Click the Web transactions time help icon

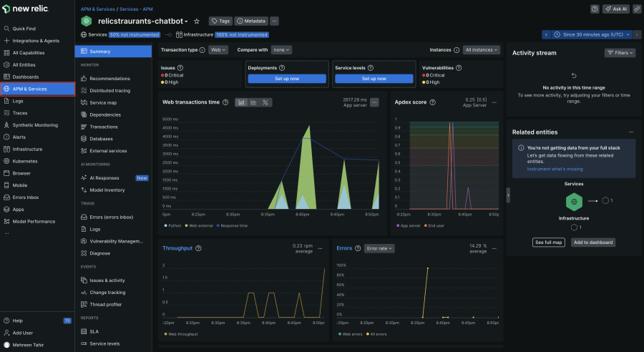[x=225, y=102]
